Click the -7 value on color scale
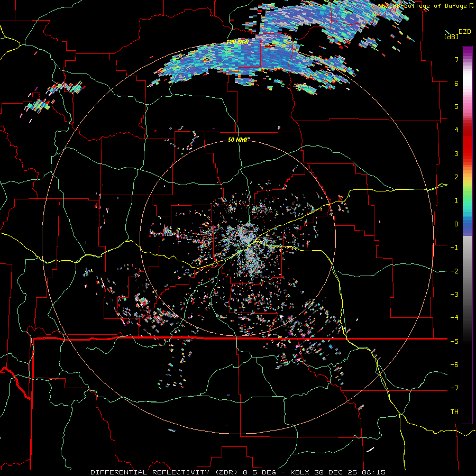Screen dimensions: 476x476 [454, 388]
